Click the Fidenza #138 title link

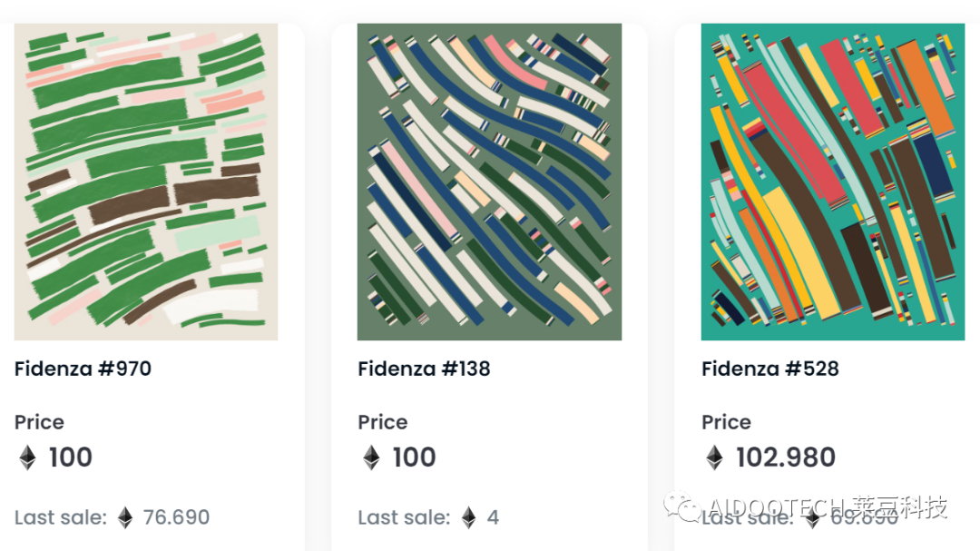pos(424,369)
